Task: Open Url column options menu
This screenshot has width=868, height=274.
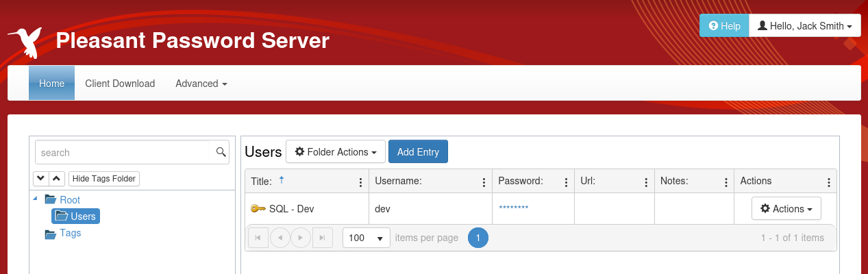Action: [646, 182]
